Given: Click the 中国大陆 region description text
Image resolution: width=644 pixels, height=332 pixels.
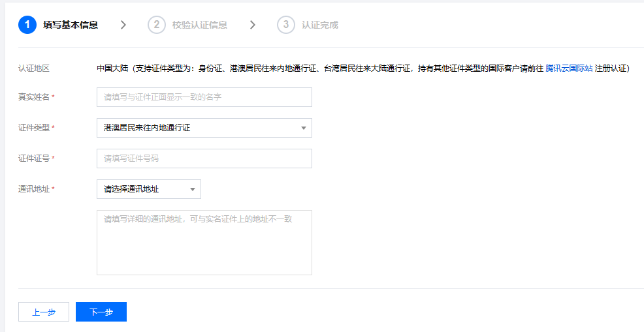Looking at the screenshot, I should 363,68.
